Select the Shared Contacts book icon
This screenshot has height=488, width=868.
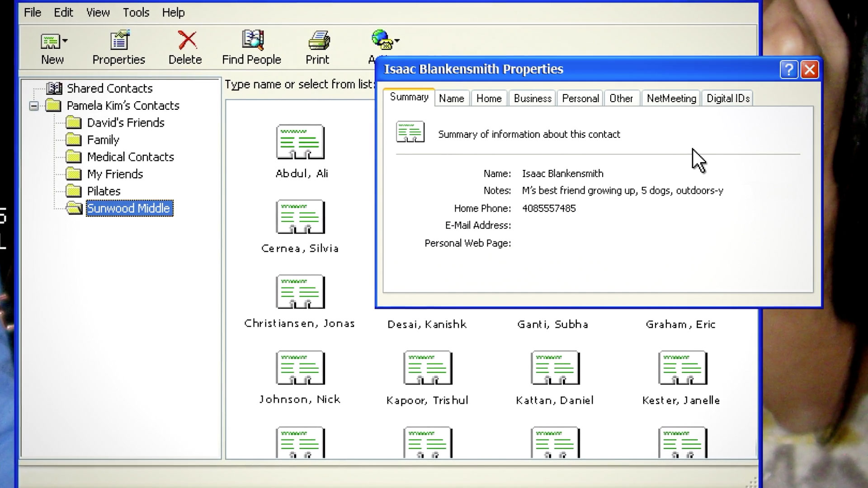point(54,88)
